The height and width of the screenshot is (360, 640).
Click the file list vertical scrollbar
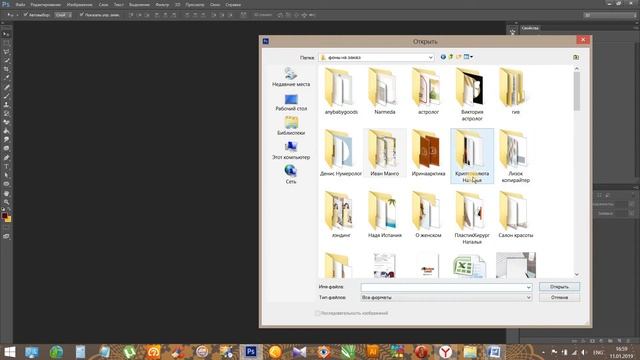pos(576,91)
